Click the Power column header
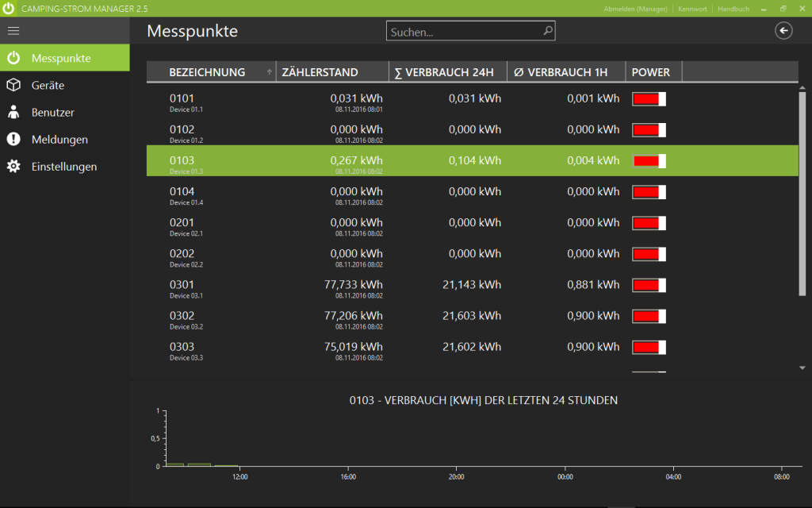Image resolution: width=812 pixels, height=508 pixels. [x=654, y=72]
